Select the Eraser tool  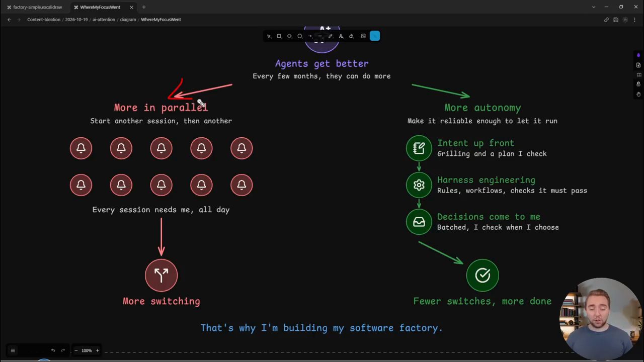351,36
